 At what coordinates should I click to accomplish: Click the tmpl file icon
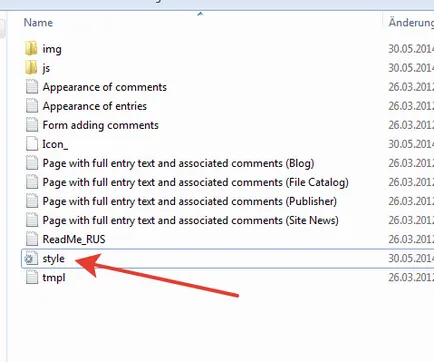[x=32, y=277]
